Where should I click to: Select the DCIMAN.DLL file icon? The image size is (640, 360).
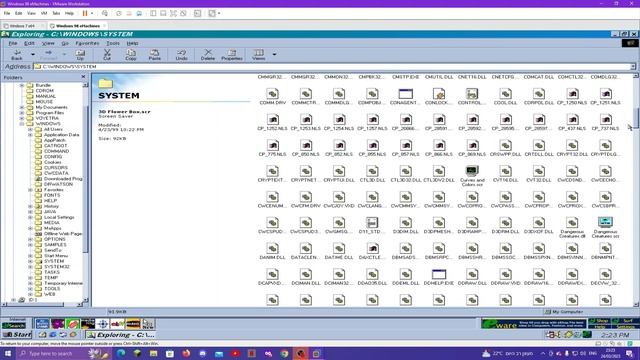pyautogui.click(x=306, y=274)
